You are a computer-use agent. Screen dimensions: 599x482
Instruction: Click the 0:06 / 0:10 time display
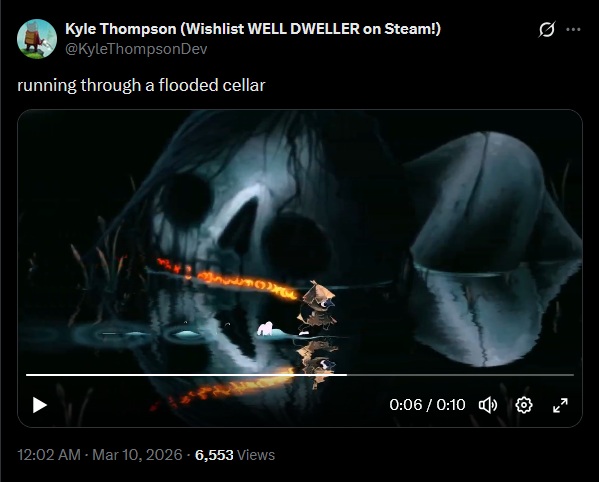[427, 405]
